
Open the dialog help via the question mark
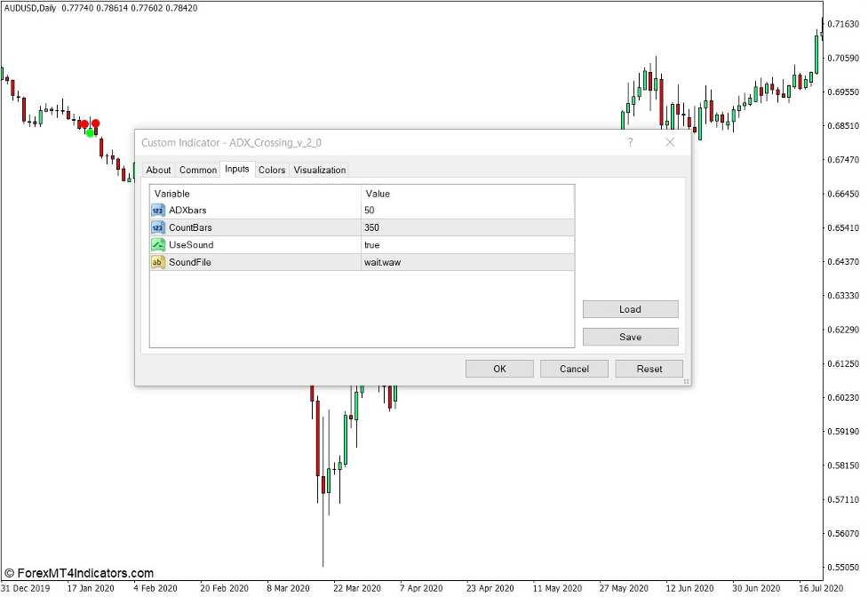630,142
